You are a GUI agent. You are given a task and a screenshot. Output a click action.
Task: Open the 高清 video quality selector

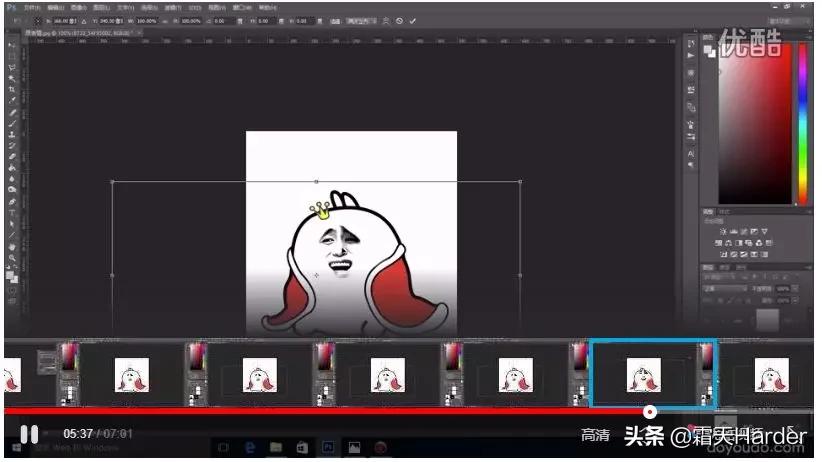click(595, 435)
